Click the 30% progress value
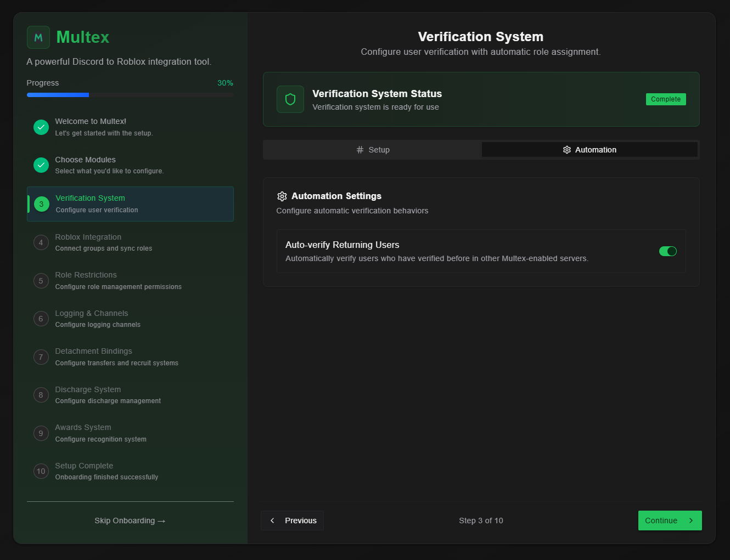Image resolution: width=730 pixels, height=560 pixels. pos(225,83)
